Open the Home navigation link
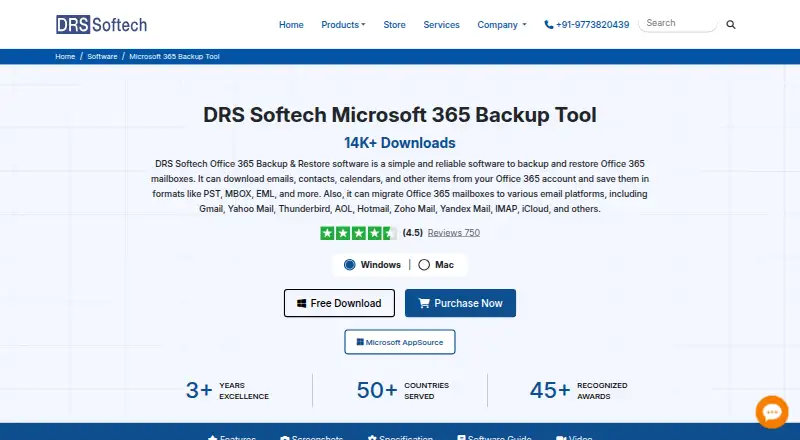The image size is (800, 440). pyautogui.click(x=291, y=25)
